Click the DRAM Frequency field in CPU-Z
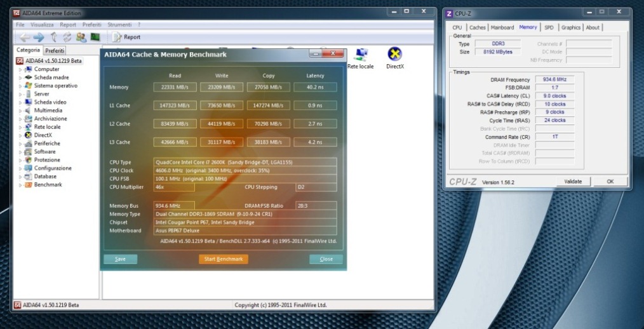This screenshot has width=644, height=329. coord(554,79)
